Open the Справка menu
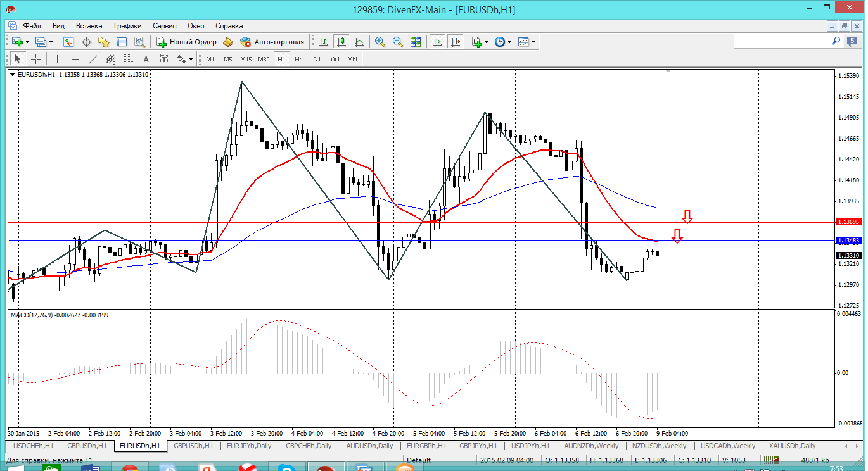Viewport: 868px width, 471px height. [x=229, y=26]
